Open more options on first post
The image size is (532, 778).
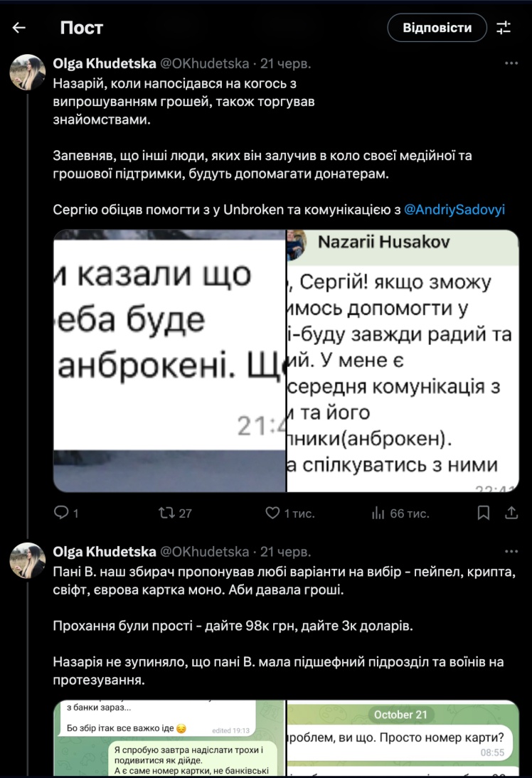tap(511, 63)
